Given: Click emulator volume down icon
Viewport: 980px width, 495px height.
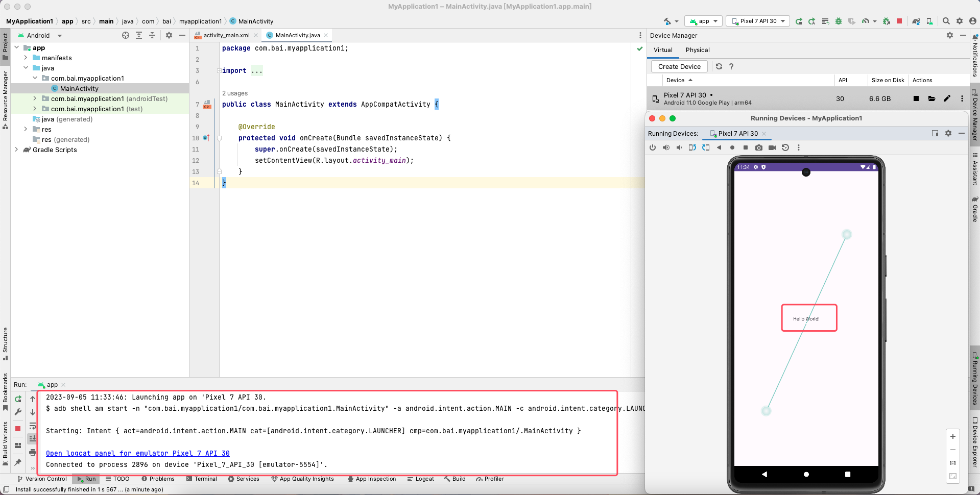Looking at the screenshot, I should 679,147.
